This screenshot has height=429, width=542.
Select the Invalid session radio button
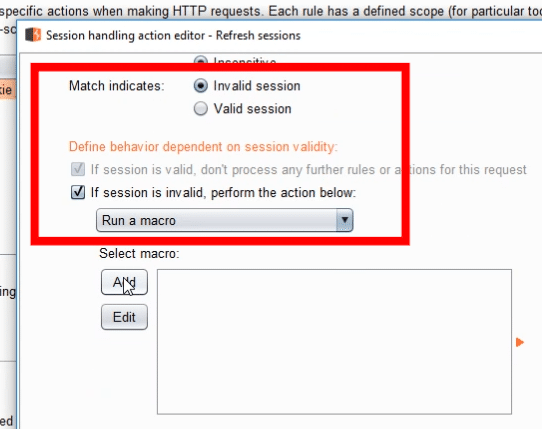click(201, 86)
